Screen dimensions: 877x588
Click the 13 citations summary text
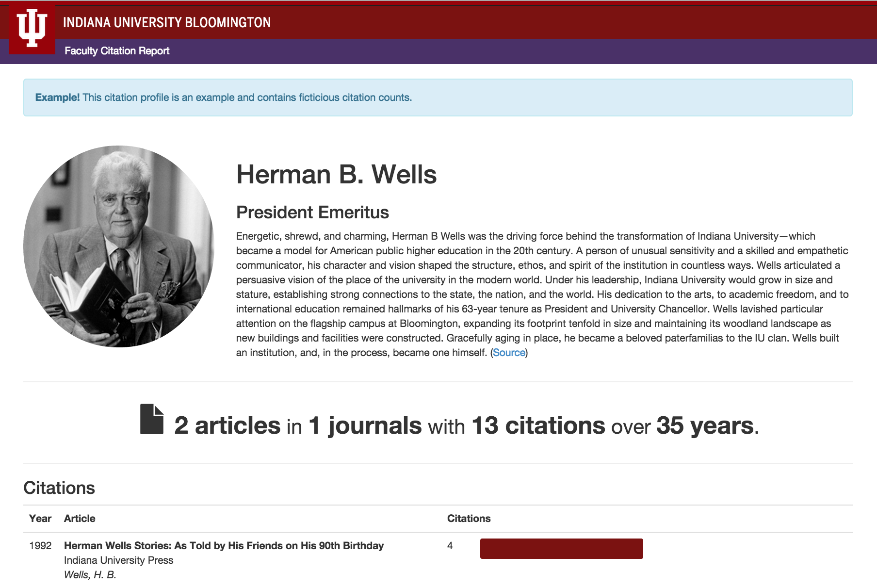tap(538, 425)
